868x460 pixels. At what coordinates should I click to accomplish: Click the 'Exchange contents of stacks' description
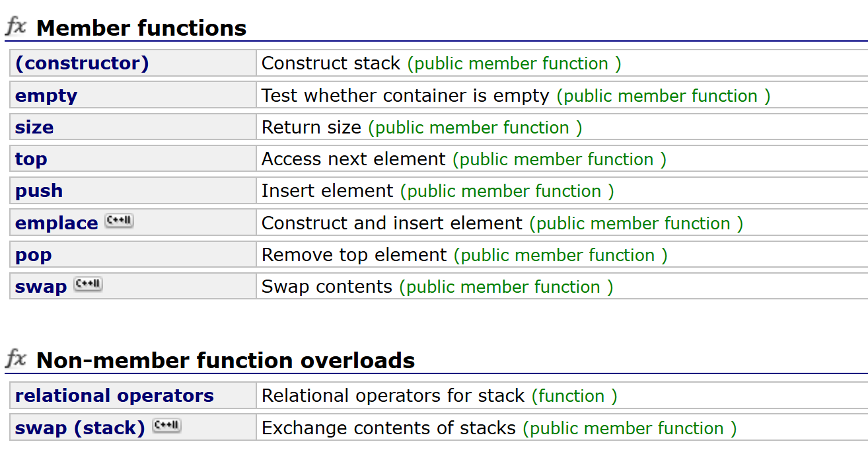pyautogui.click(x=388, y=428)
